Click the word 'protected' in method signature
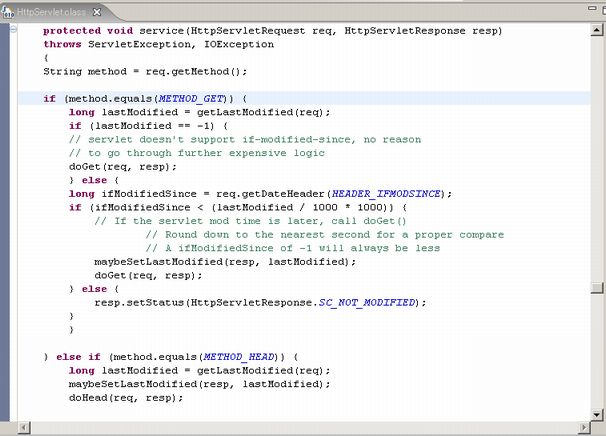Viewport: 606px width, 436px height. coord(72,31)
